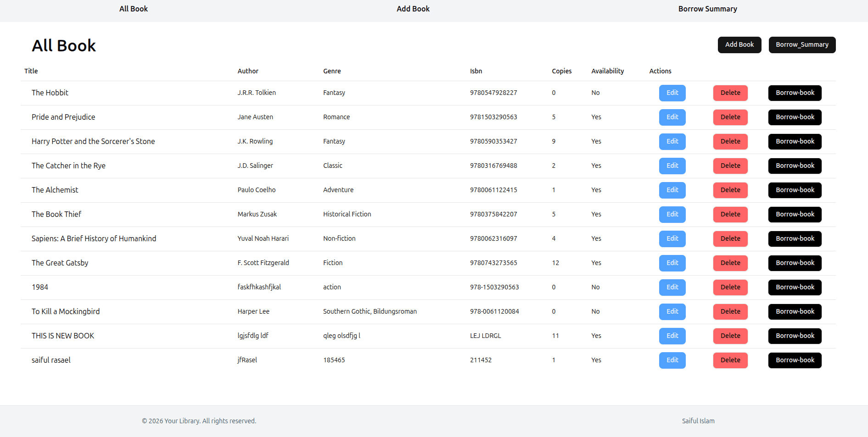Delete Pride and Prejudice
This screenshot has height=437, width=868.
730,117
